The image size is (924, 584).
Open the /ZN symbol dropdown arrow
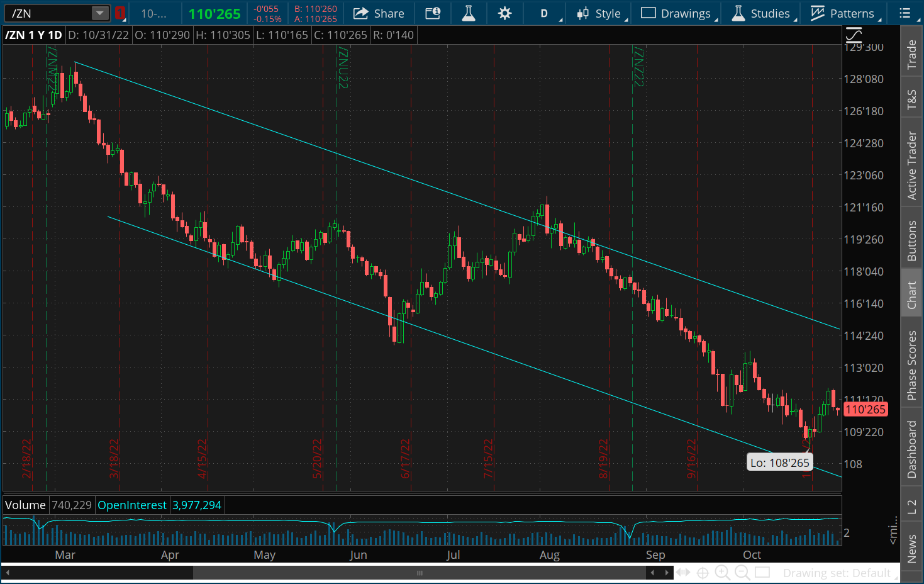[100, 13]
